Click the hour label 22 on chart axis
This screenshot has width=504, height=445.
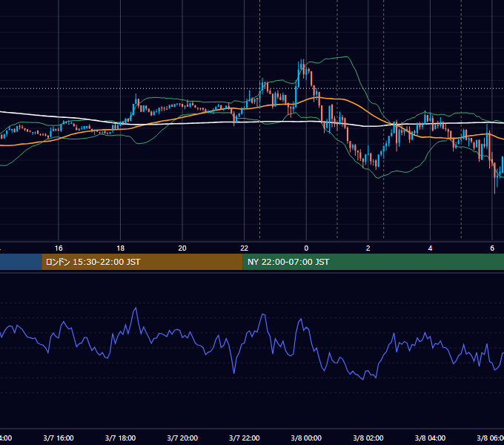coord(245,248)
